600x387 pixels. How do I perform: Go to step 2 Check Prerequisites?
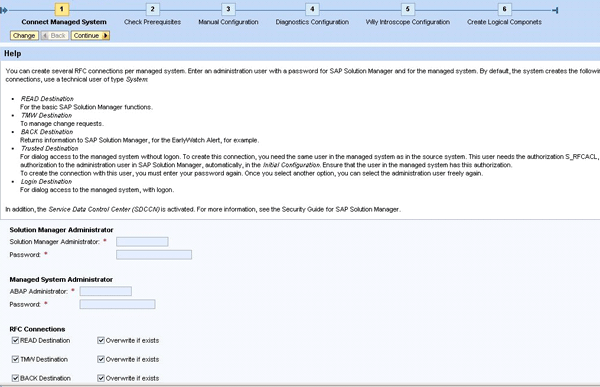pos(152,9)
